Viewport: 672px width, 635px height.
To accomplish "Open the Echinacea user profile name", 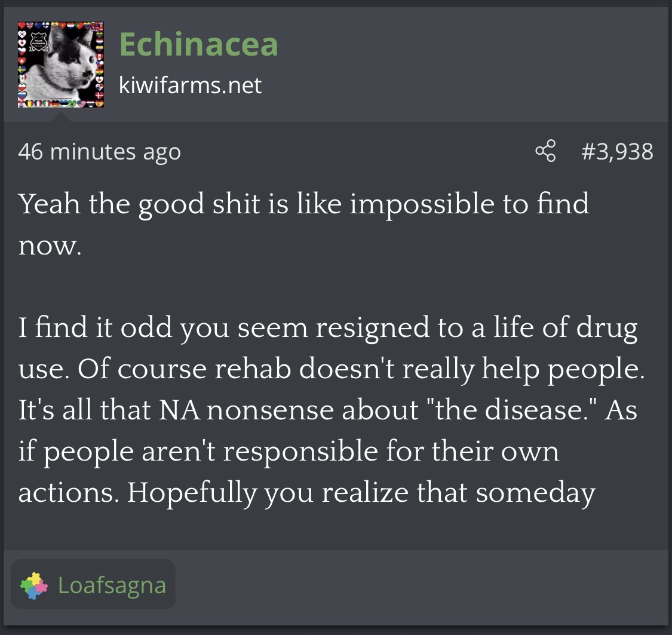I will coord(198,44).
